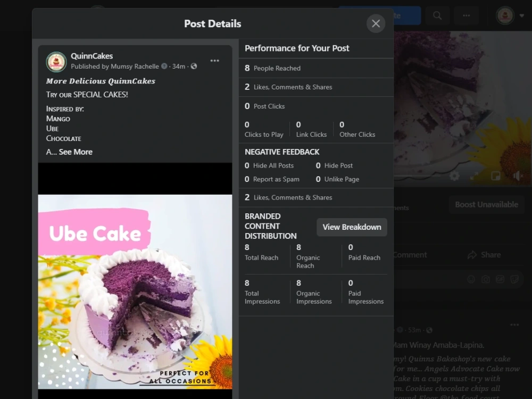Unmute the background video speaker icon
Viewport: 532px width, 399px height.
coord(518,176)
